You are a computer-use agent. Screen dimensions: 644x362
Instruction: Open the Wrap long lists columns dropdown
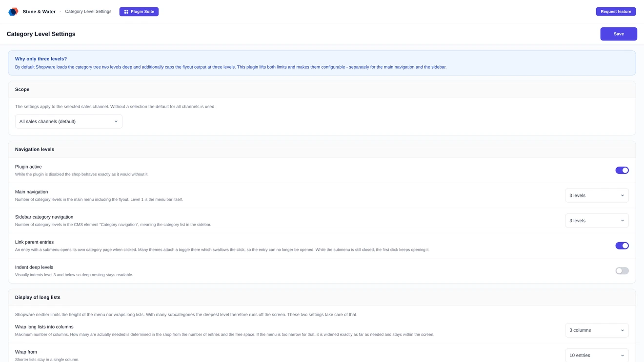[x=597, y=330]
